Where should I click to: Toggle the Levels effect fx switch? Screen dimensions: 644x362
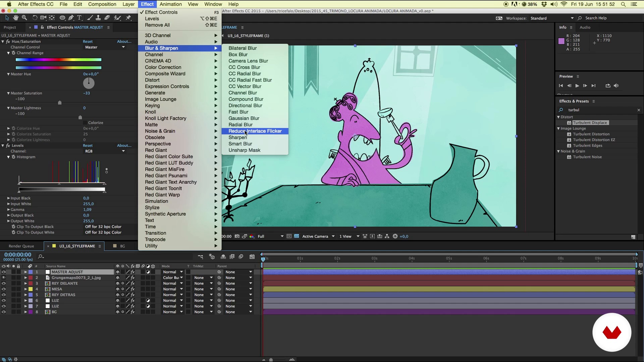[x=8, y=145]
